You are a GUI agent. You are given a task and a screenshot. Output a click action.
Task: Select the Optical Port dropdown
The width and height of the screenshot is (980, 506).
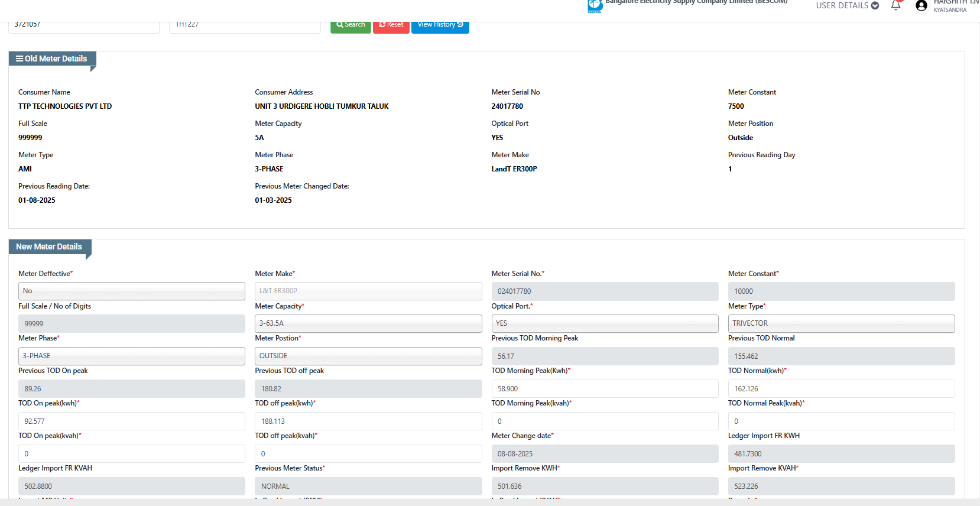click(604, 323)
